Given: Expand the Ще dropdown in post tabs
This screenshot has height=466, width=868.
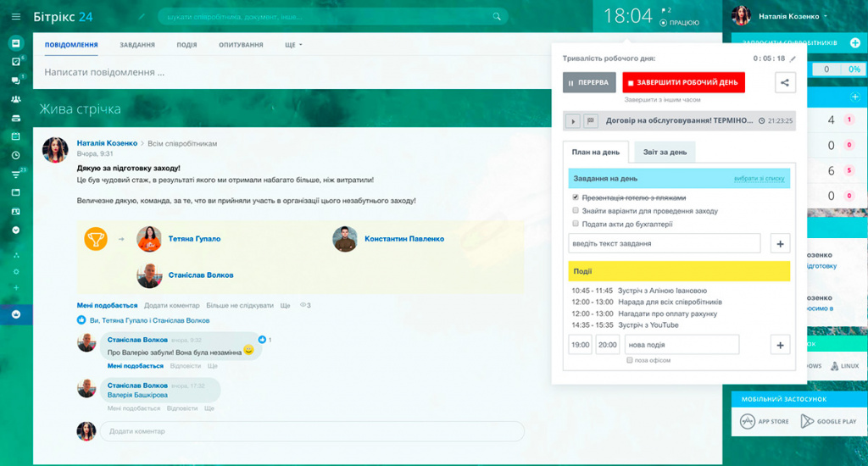Looking at the screenshot, I should click(293, 45).
